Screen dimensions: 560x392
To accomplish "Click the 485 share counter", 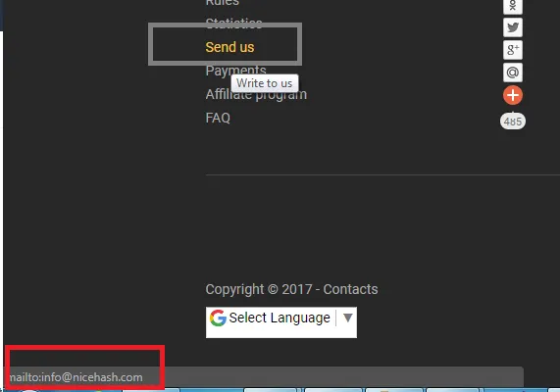I will point(513,122).
